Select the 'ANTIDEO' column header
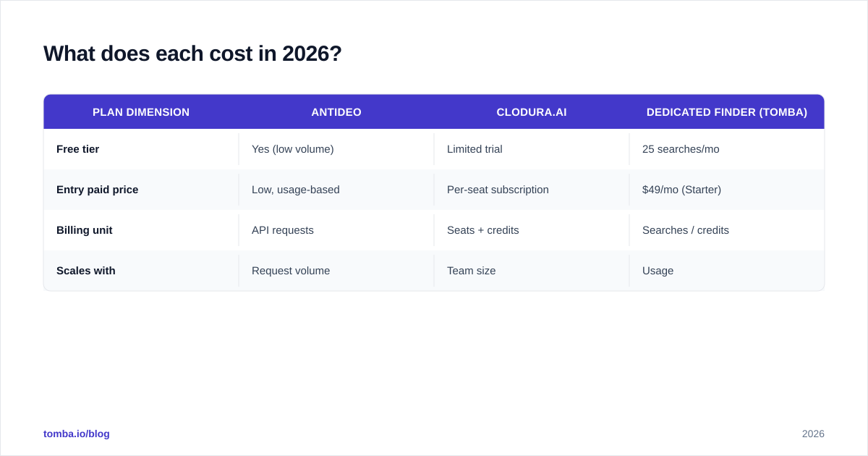Image resolution: width=868 pixels, height=456 pixels. (x=336, y=112)
